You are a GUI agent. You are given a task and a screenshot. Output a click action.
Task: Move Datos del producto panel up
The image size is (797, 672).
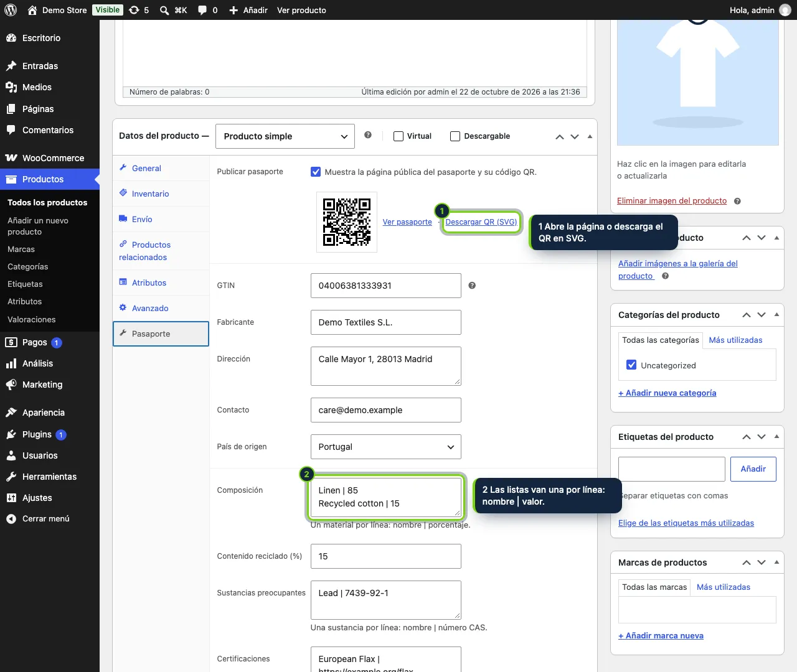pos(560,136)
